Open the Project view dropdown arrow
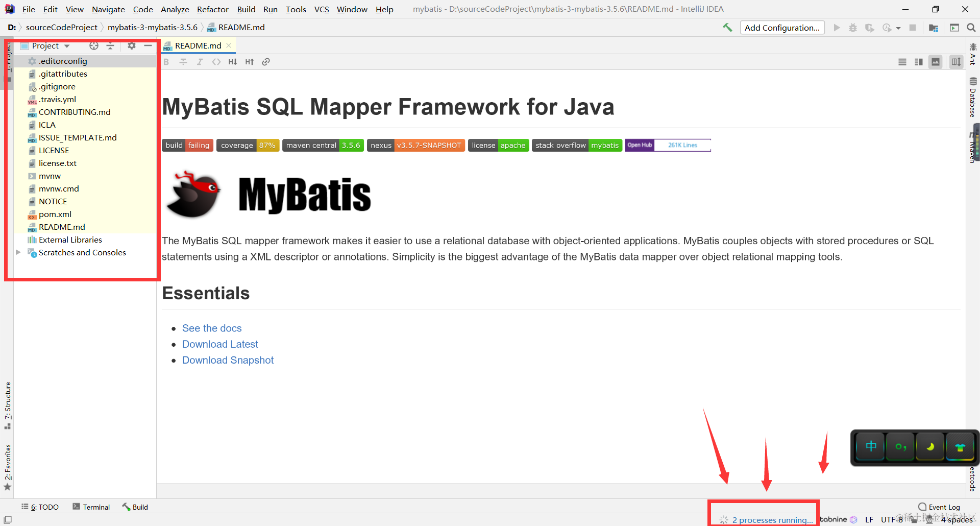This screenshot has width=980, height=526. (67, 46)
